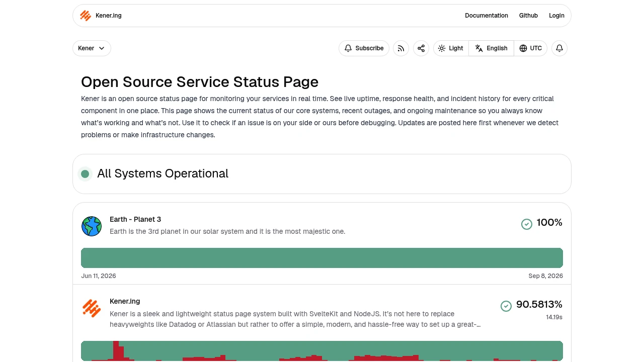Open the RSS feed icon
Viewport: 644px width, 362px height.
pyautogui.click(x=401, y=48)
